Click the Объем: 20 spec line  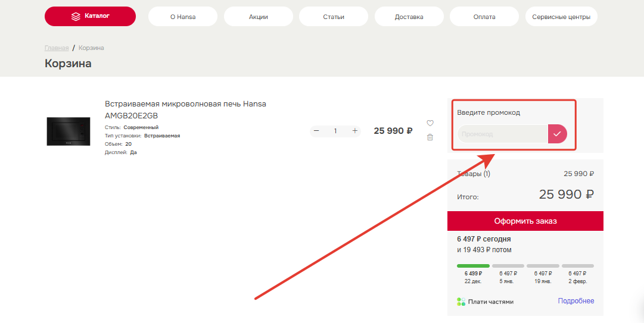coord(119,145)
